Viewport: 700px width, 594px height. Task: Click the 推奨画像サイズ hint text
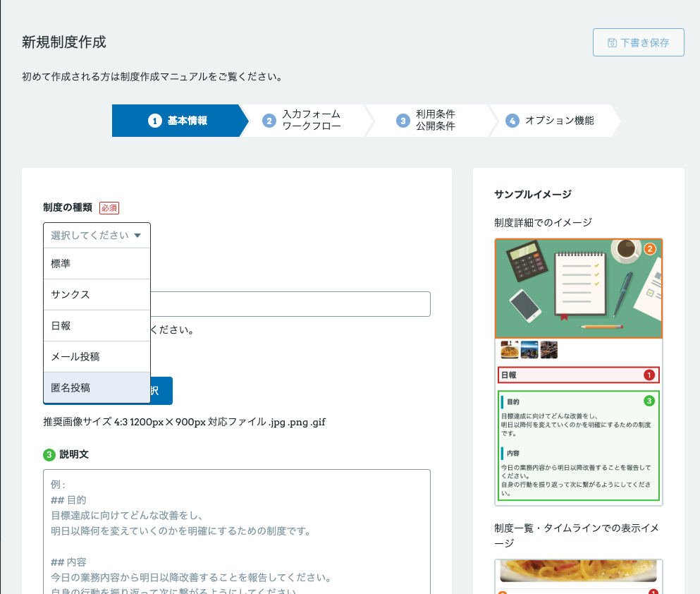pyautogui.click(x=184, y=422)
